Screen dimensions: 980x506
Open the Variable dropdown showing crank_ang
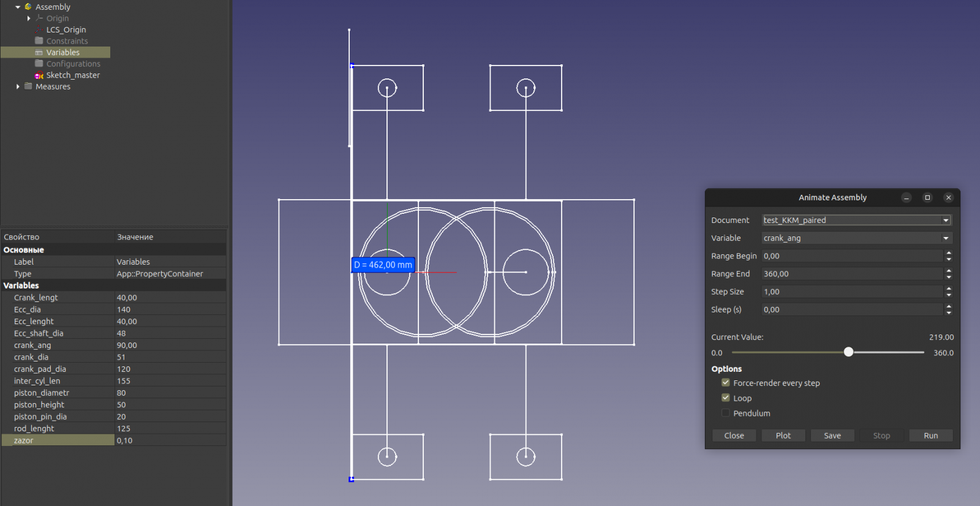coord(856,238)
